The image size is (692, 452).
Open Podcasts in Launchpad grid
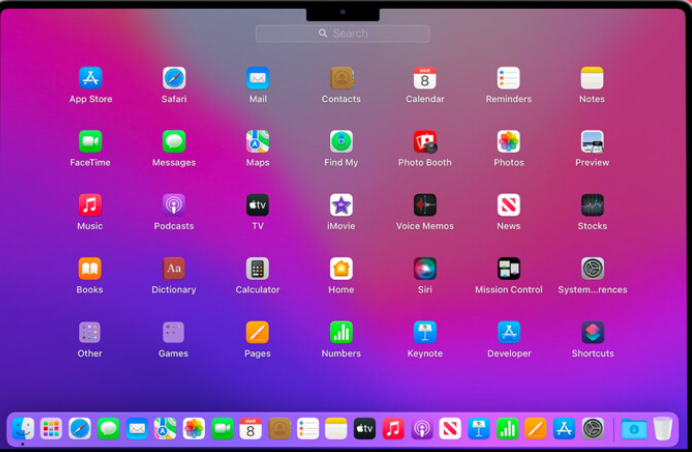174,205
